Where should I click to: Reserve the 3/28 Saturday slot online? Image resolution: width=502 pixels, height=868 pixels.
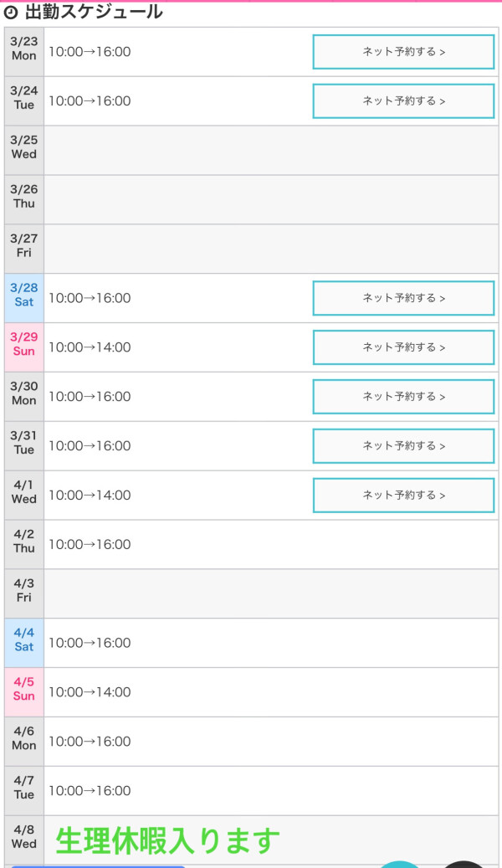pos(403,298)
